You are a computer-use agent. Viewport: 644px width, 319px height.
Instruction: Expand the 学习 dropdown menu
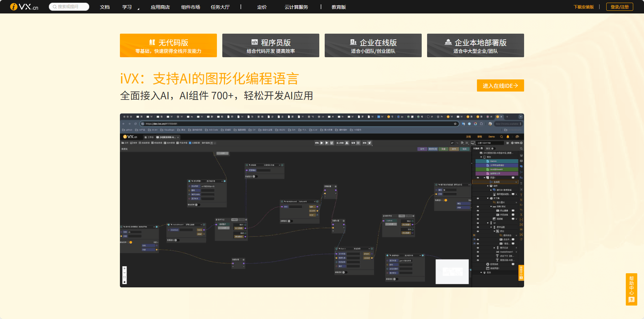click(x=127, y=7)
